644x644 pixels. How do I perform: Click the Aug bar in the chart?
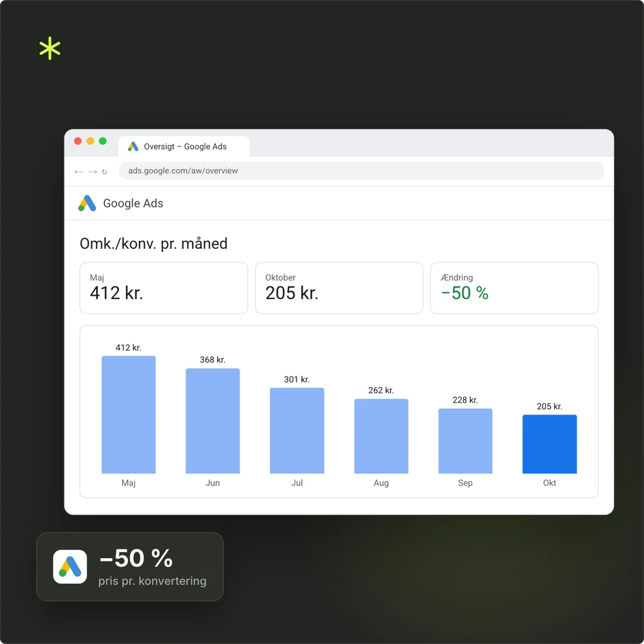click(x=381, y=436)
